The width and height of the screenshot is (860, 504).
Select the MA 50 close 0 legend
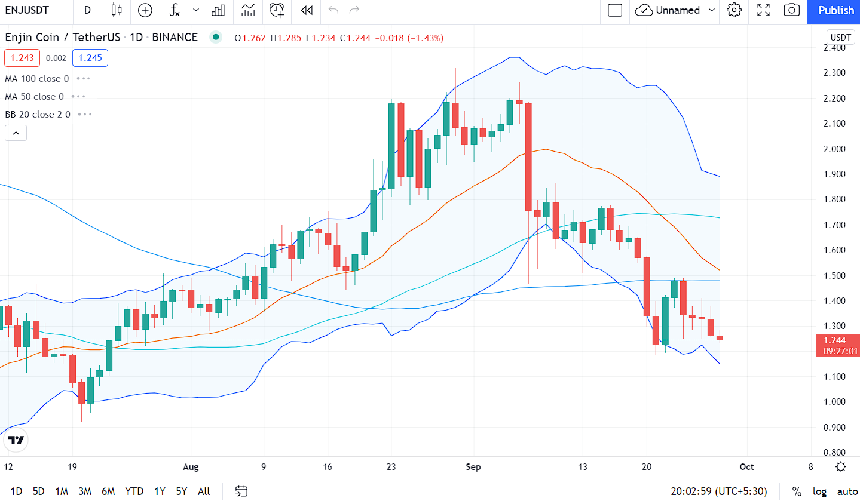tap(34, 97)
